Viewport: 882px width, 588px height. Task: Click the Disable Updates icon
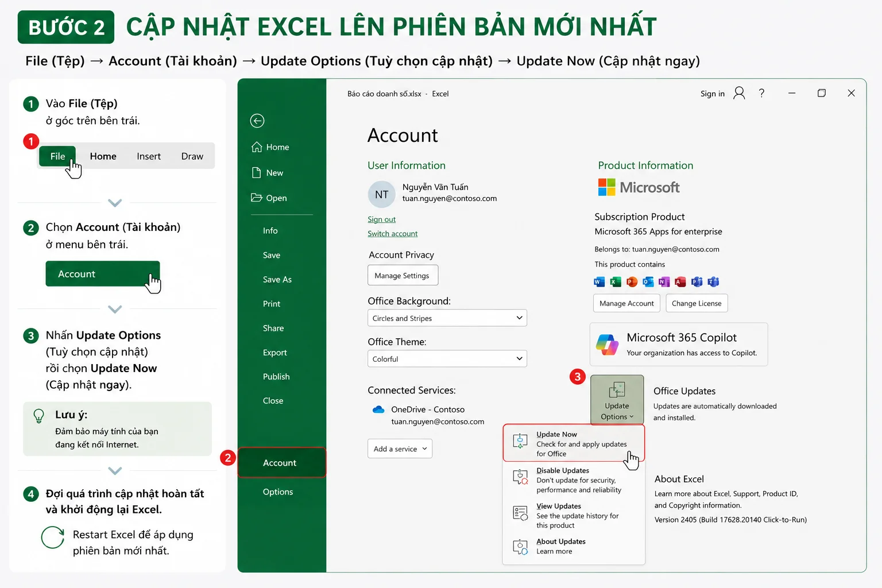[x=520, y=477]
